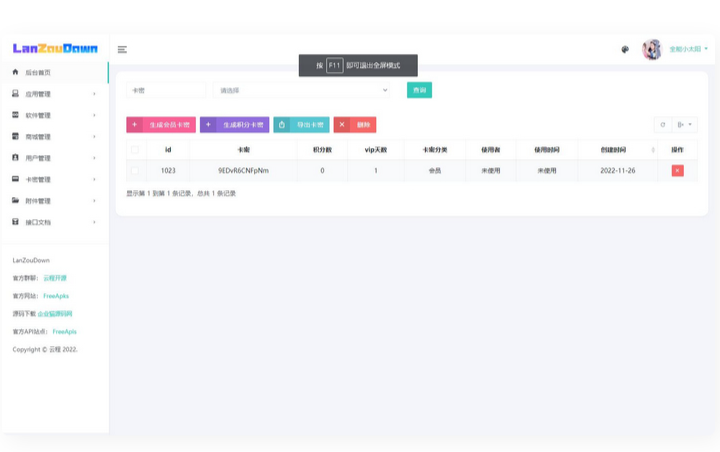Expand the 附件管理 chevron arrow
Viewport: 720px width, 452px height.
point(94,201)
